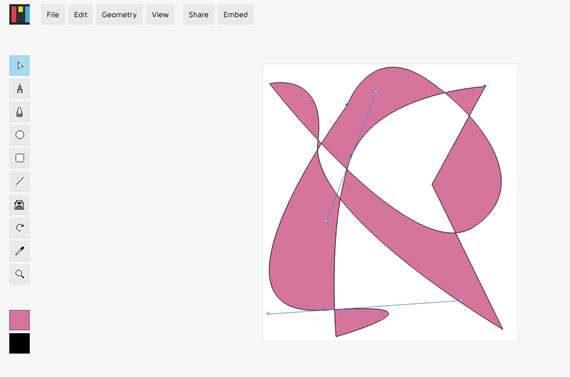Viewport: 570px width, 377px height.
Task: Select the Line tool
Action: coord(20,181)
